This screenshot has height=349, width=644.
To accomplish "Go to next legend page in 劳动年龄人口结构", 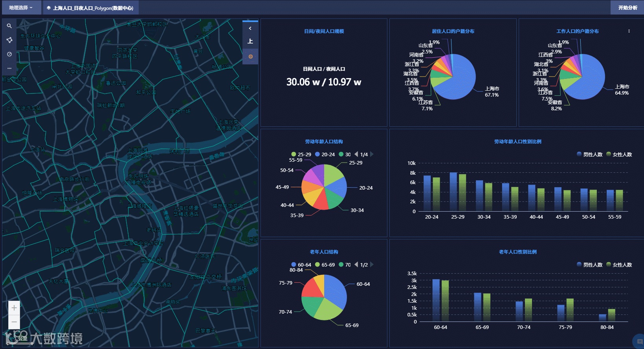I will point(372,154).
